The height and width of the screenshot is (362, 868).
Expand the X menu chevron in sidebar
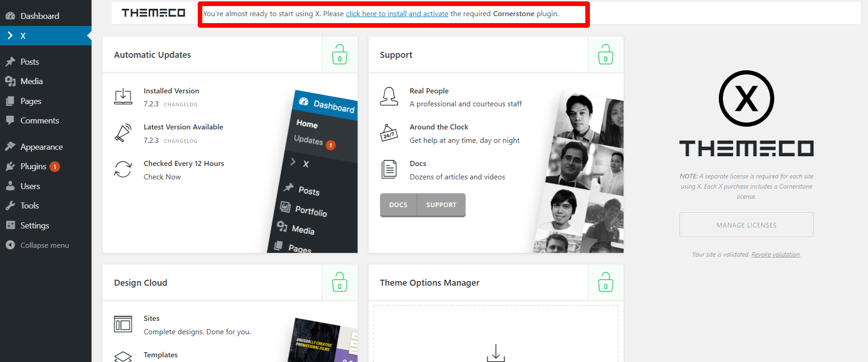(x=10, y=36)
